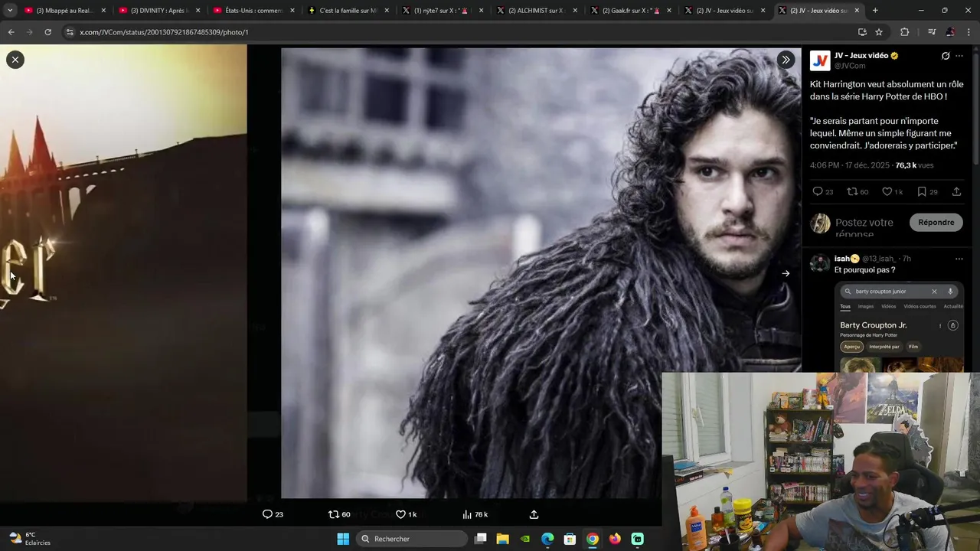Open Firefox from the taskbar
This screenshot has height=551, width=980.
coord(615,539)
